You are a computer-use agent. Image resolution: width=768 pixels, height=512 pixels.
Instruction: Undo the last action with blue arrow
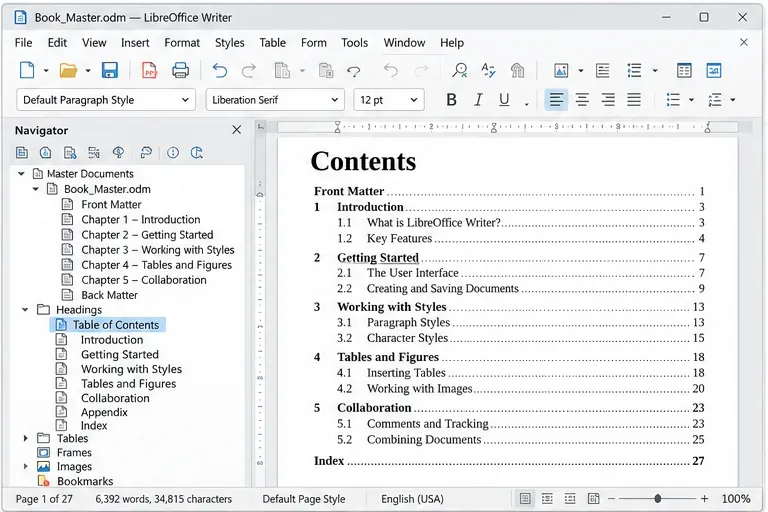(x=219, y=71)
